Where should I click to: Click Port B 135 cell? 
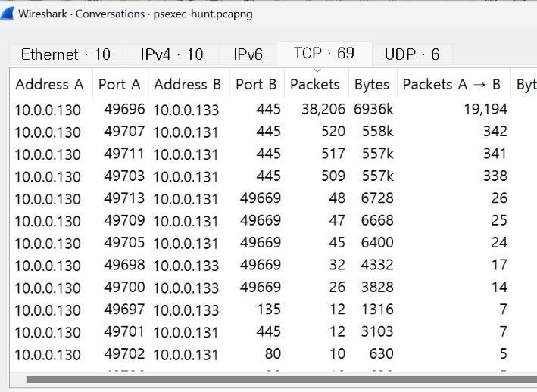[x=269, y=310]
